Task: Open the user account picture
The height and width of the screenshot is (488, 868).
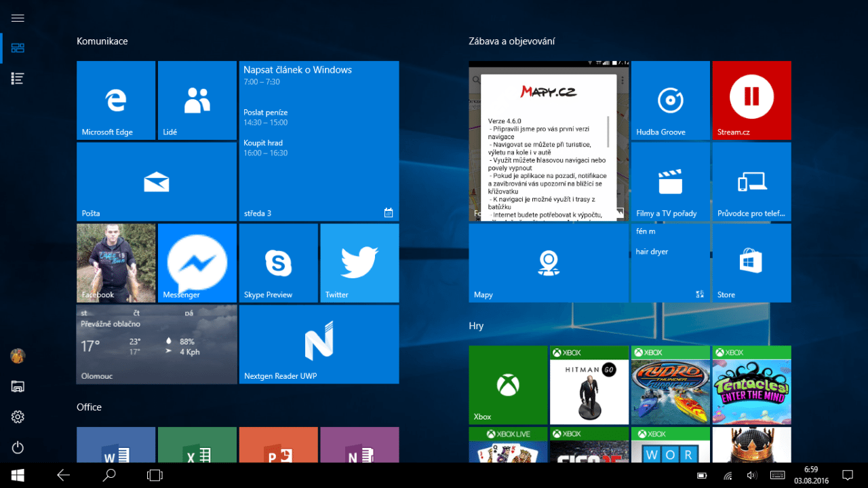Action: [18, 356]
